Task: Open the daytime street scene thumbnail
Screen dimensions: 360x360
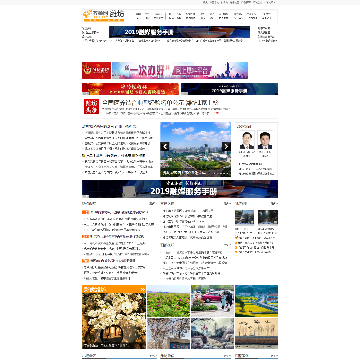Action: click(244, 217)
